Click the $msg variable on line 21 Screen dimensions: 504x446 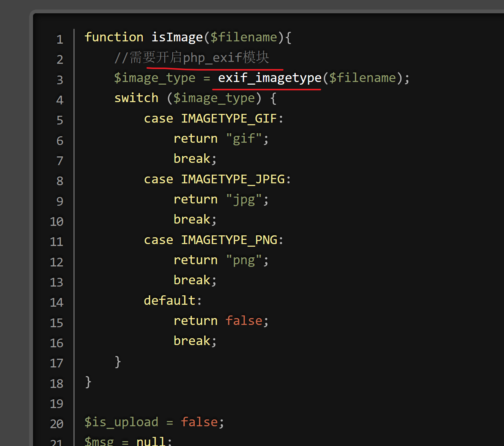pos(99,441)
